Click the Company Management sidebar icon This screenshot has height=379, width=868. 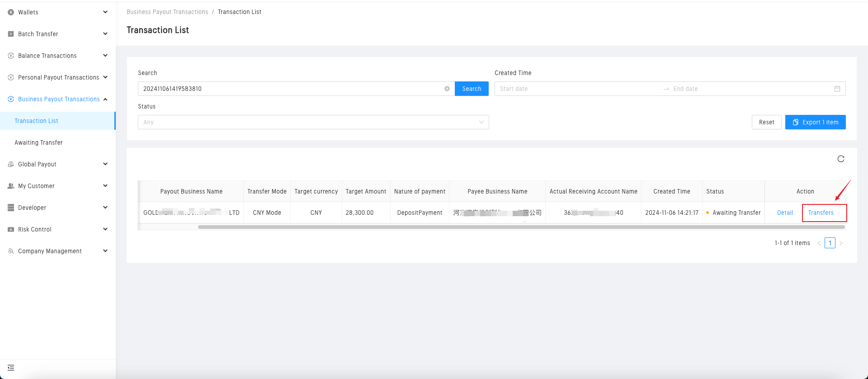pos(11,251)
